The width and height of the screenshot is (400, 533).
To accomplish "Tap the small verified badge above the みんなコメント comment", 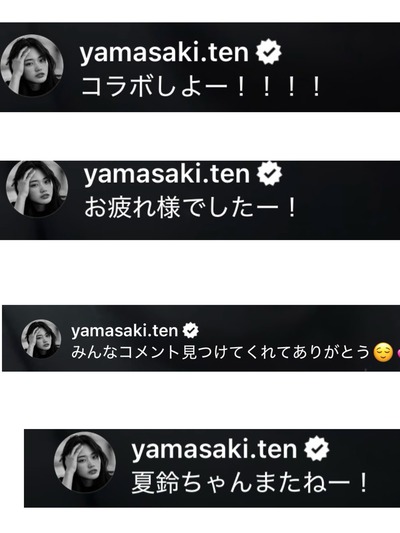I will point(191,330).
